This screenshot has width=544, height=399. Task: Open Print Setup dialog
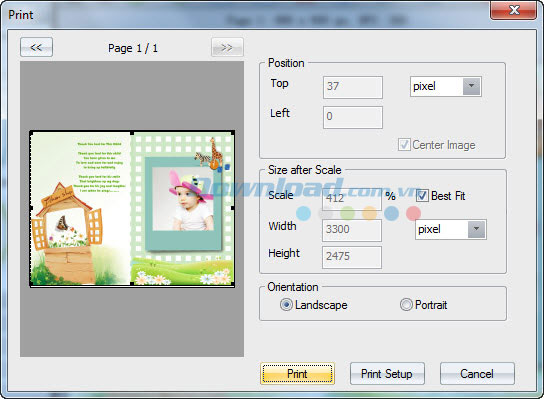pos(387,374)
